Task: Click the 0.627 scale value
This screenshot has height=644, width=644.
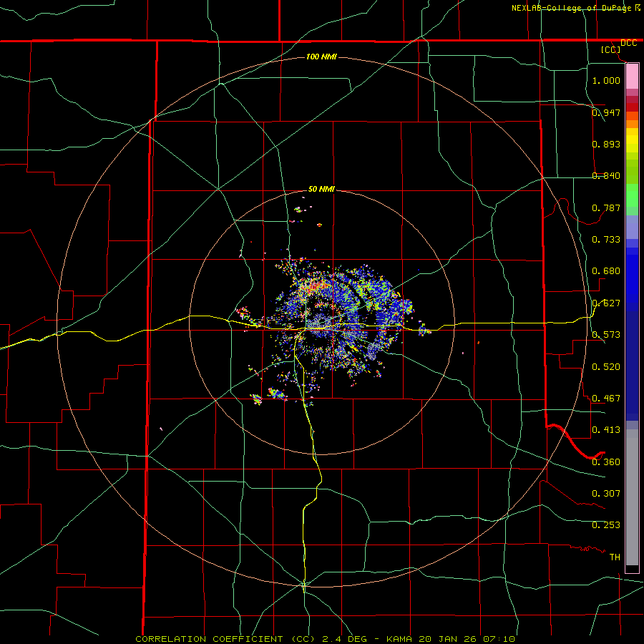Action: [606, 303]
